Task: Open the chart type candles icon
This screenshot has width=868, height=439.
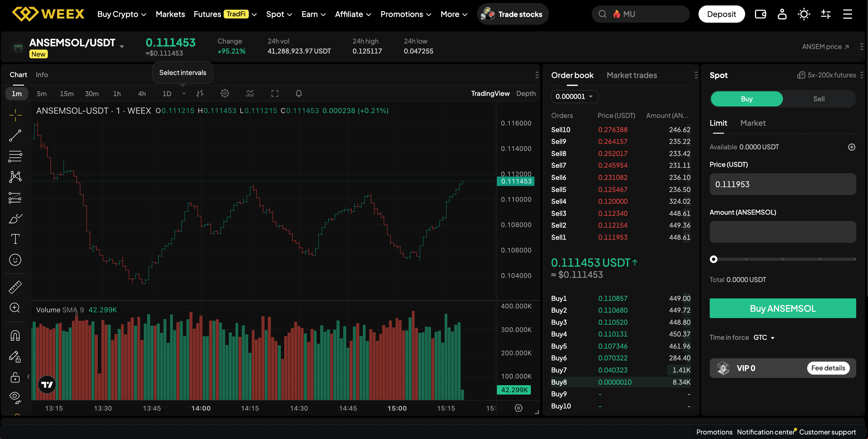Action: tap(200, 94)
